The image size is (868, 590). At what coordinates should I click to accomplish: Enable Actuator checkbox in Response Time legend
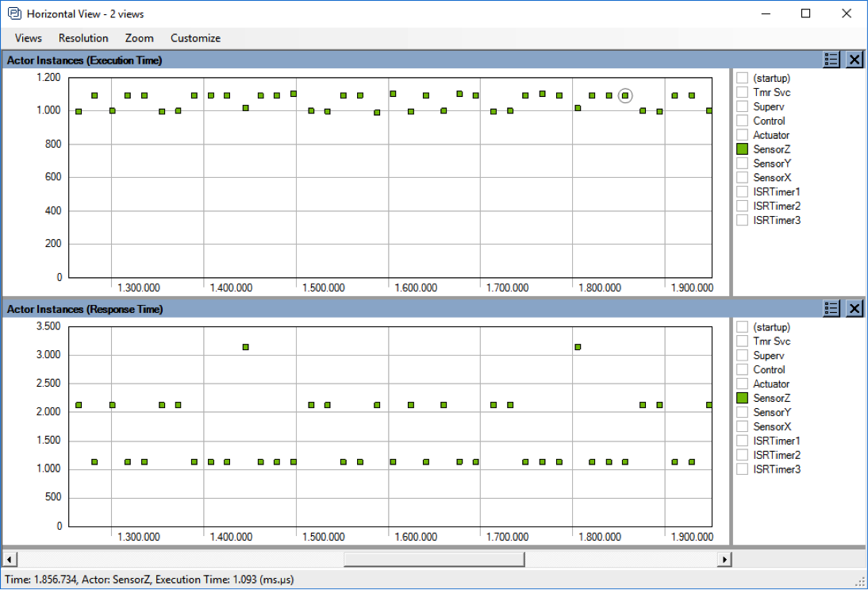743,384
